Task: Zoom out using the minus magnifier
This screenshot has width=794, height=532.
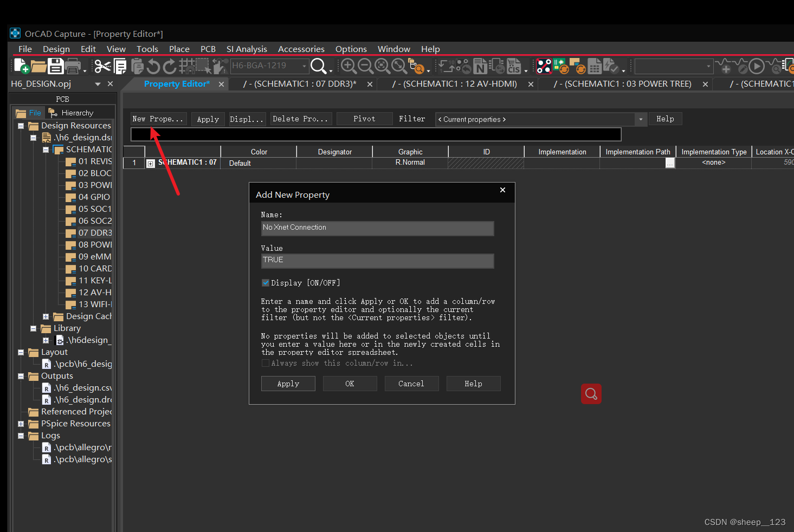Action: tap(365, 66)
